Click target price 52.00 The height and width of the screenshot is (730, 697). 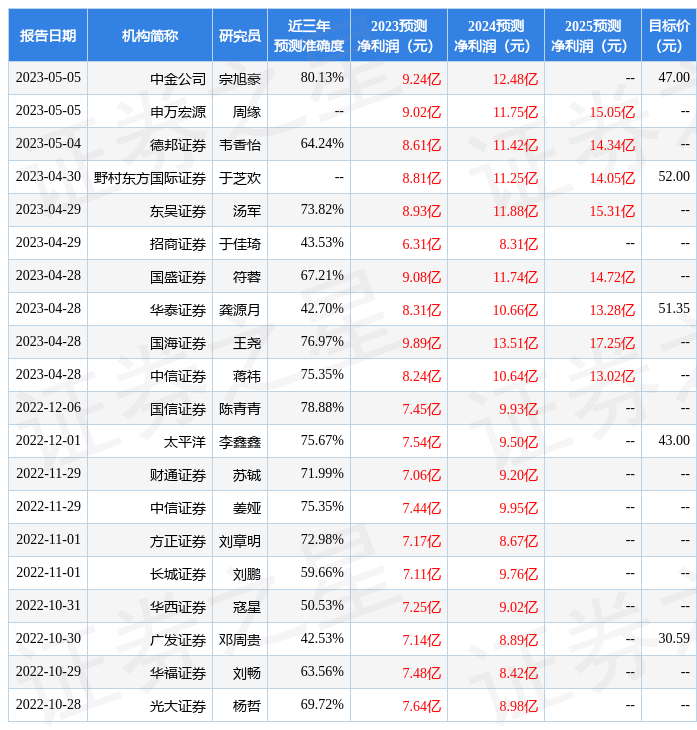pos(674,176)
